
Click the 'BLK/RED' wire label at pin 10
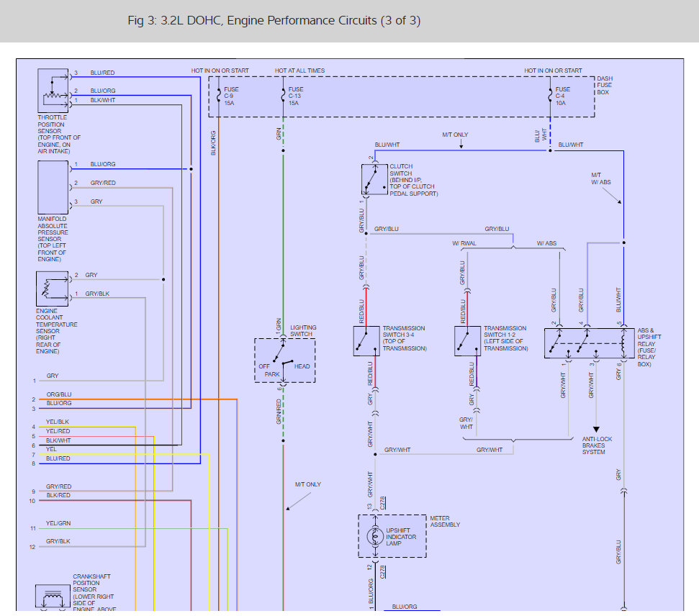58,495
